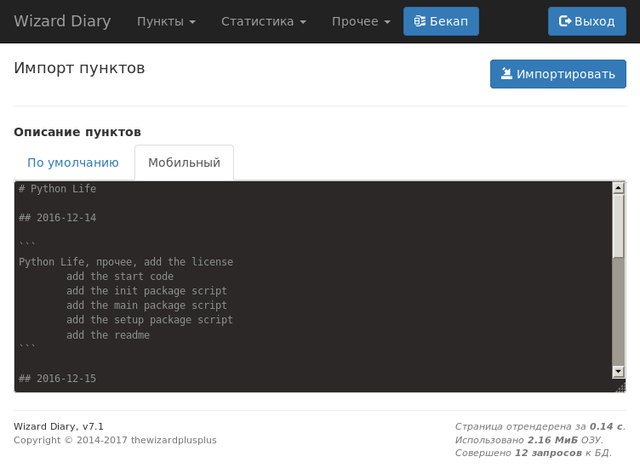Viewport: 640px width, 468px height.
Task: Open the Wizard Diary home link
Action: click(62, 21)
